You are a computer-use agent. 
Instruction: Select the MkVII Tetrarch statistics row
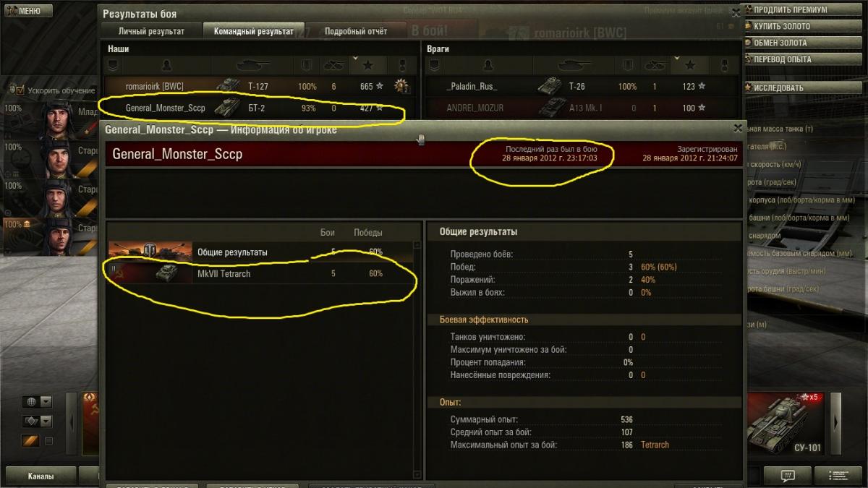coord(260,274)
